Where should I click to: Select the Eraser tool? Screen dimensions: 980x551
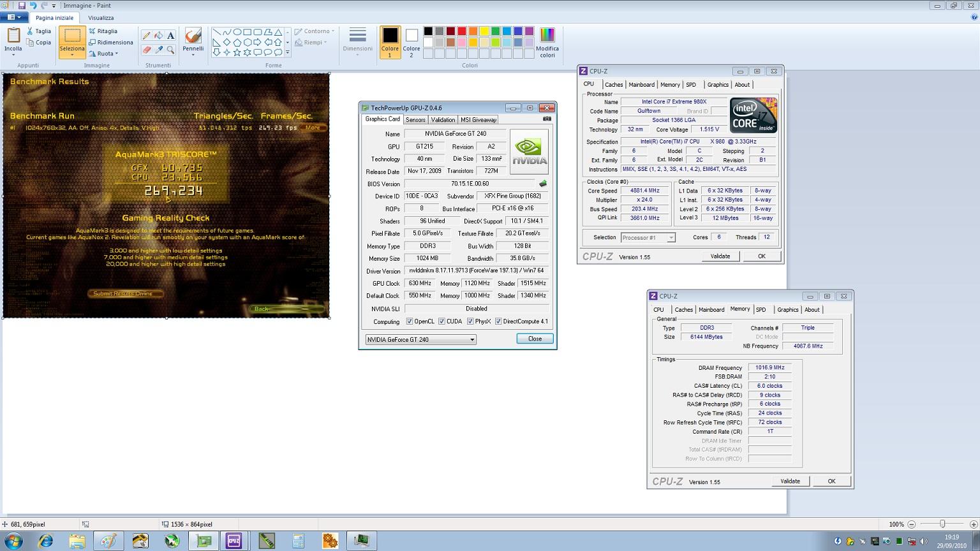coord(146,50)
